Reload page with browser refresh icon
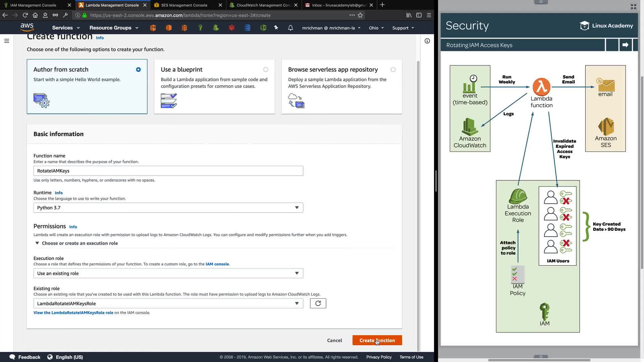 (x=25, y=15)
